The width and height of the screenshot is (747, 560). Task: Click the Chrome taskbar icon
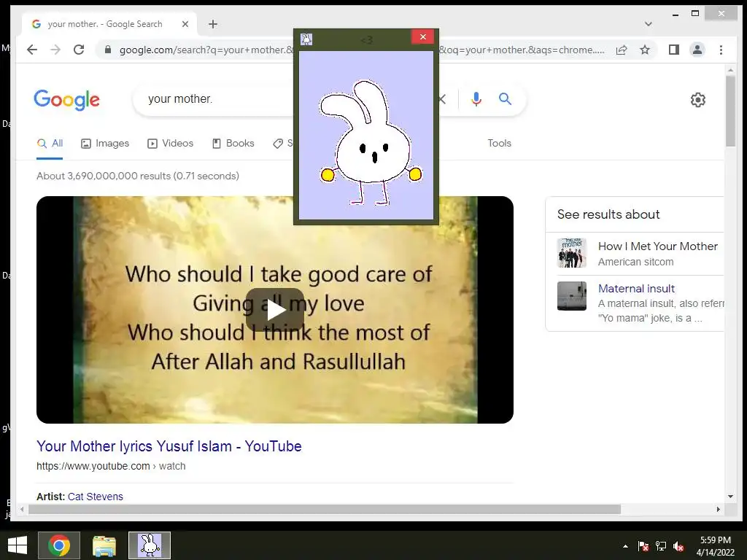click(58, 545)
